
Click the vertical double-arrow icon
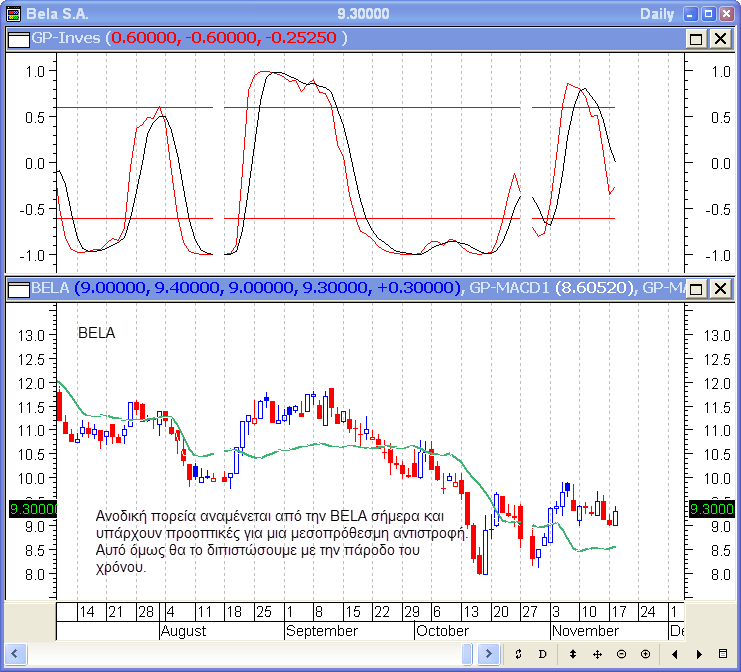click(573, 654)
